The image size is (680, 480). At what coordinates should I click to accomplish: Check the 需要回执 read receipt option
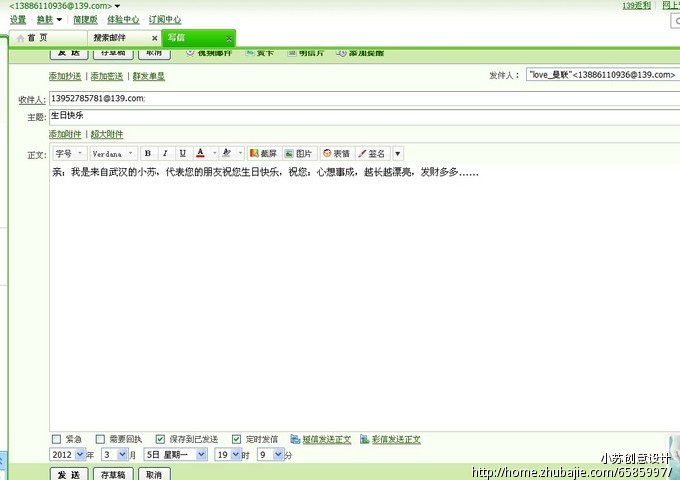100,439
